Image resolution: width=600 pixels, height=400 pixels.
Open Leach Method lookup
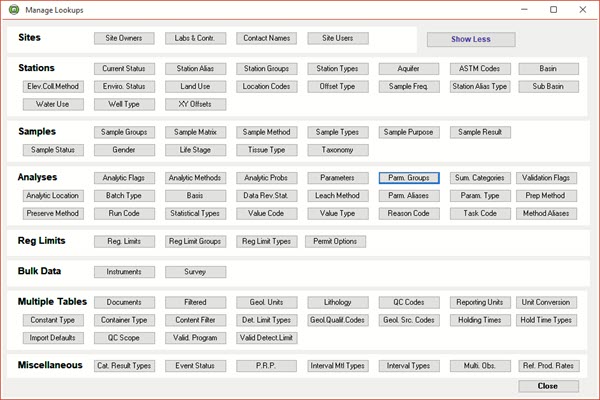click(338, 196)
